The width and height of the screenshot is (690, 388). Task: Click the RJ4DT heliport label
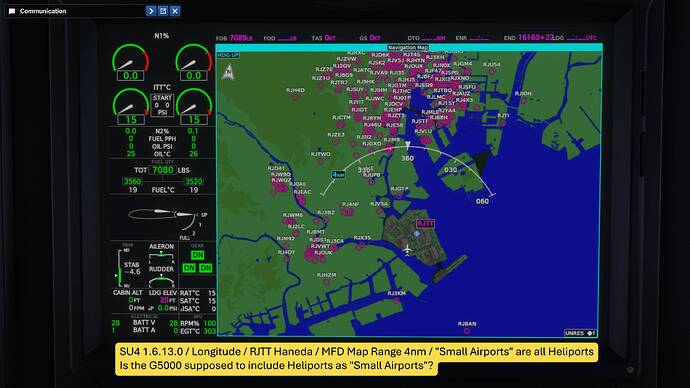pyautogui.click(x=286, y=252)
